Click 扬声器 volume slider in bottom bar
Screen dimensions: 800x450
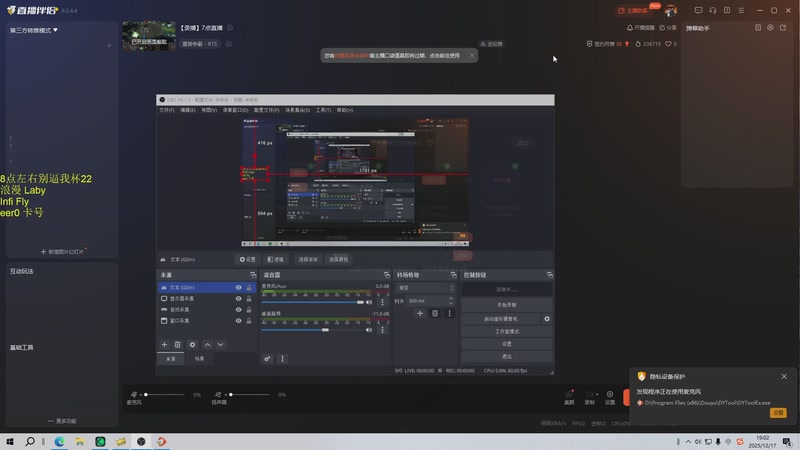248,394
